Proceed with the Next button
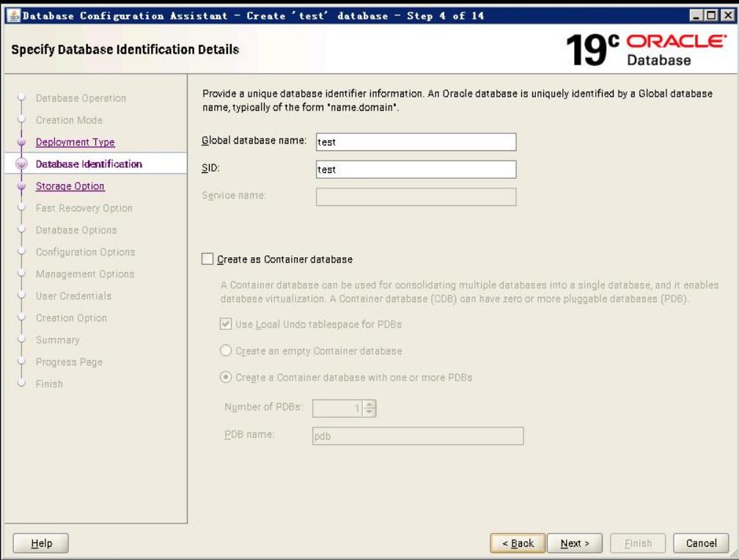The image size is (739, 560). coord(575,543)
